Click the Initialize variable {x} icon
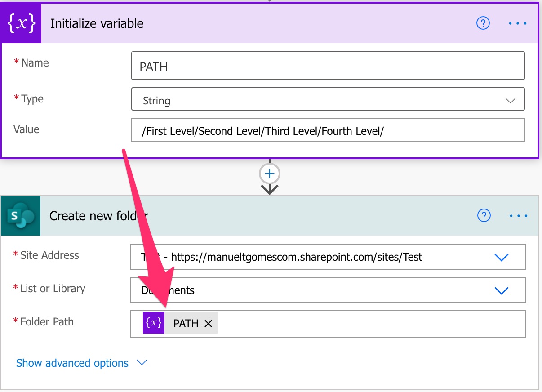 (x=20, y=22)
